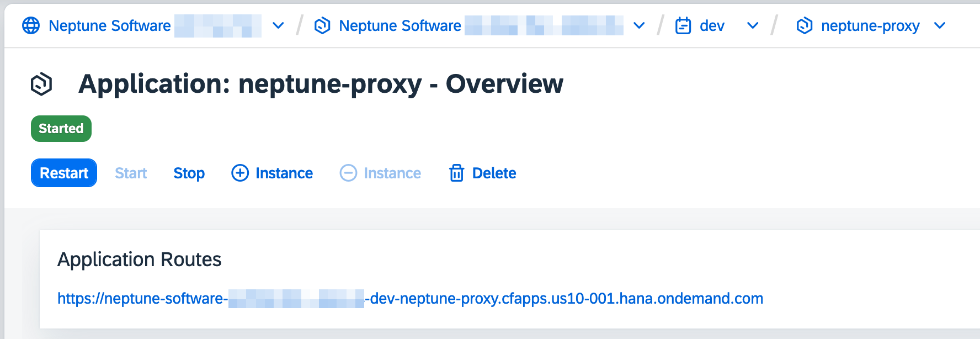This screenshot has height=339, width=980.
Task: Click the hexagon icon beside neptune-proxy breadcrumb
Action: [805, 25]
